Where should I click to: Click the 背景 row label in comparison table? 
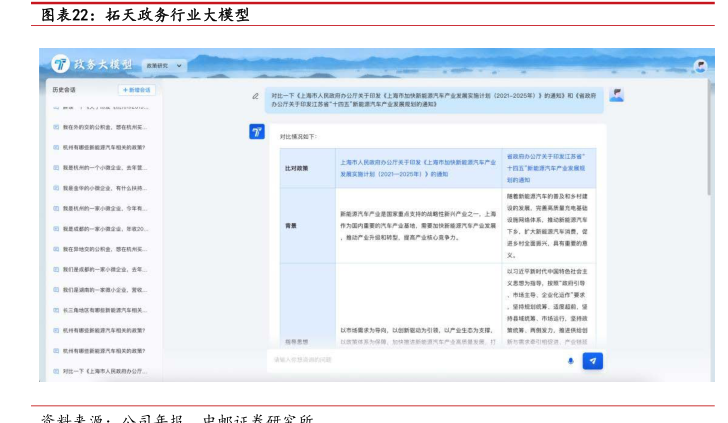(x=291, y=226)
